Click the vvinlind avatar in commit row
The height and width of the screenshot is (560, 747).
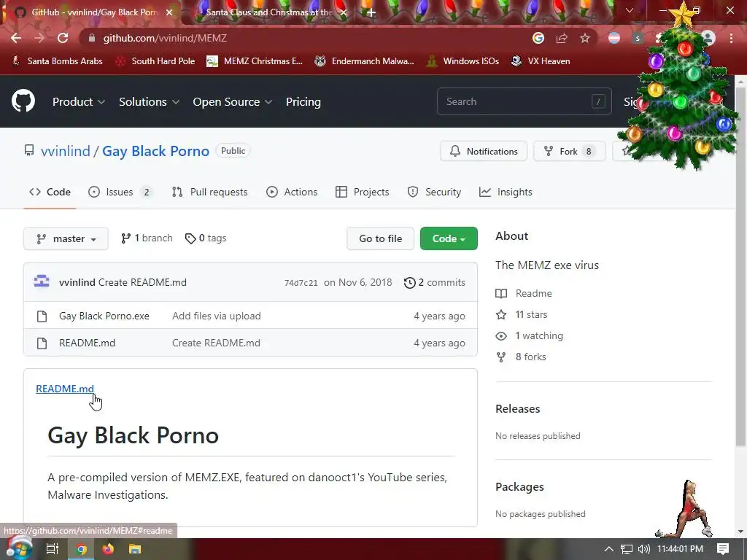pyautogui.click(x=42, y=282)
